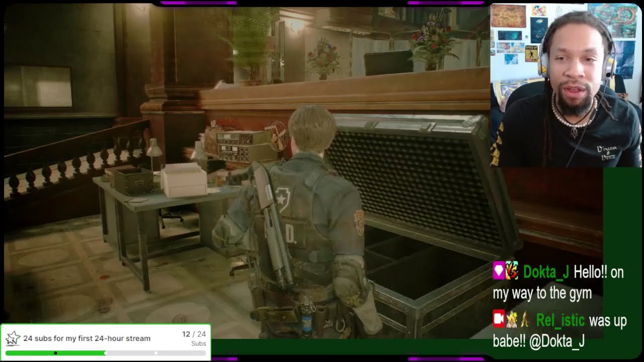Click the streamer webcam feed
The height and width of the screenshot is (362, 644).
(566, 85)
